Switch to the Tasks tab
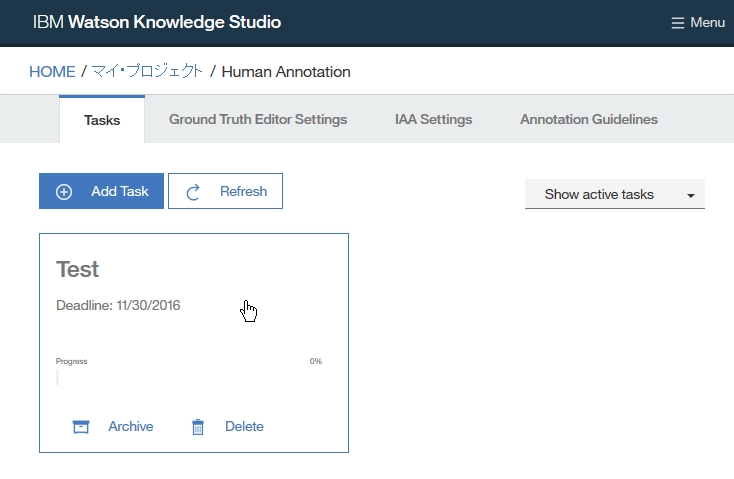 coord(102,120)
